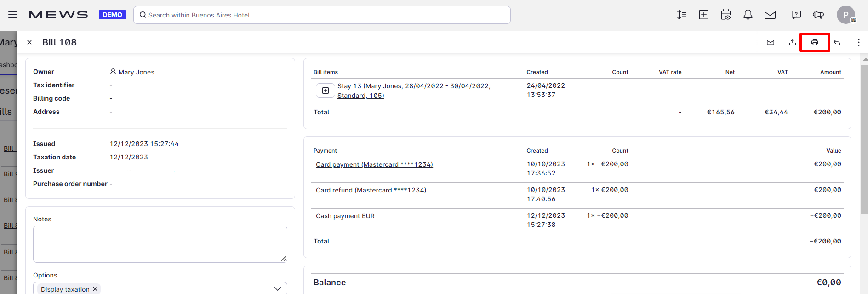Expand the Stay 13 bill item row

pyautogui.click(x=325, y=90)
